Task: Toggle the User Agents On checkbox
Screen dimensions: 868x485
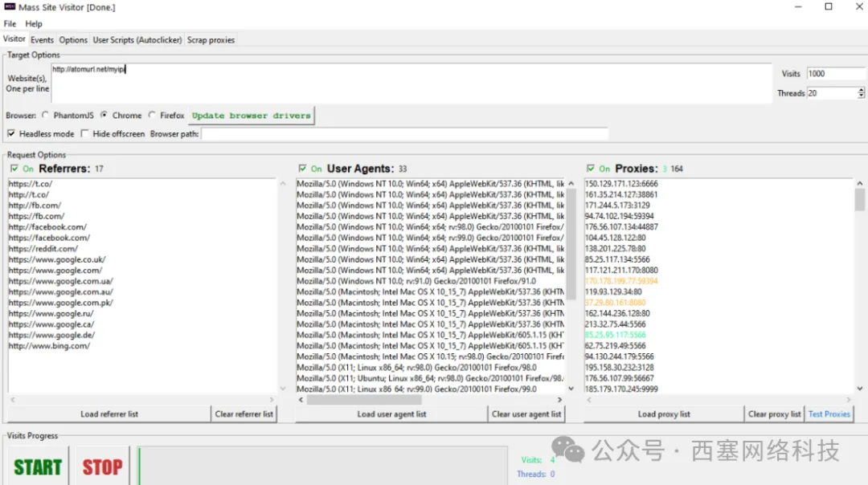Action: tap(302, 168)
